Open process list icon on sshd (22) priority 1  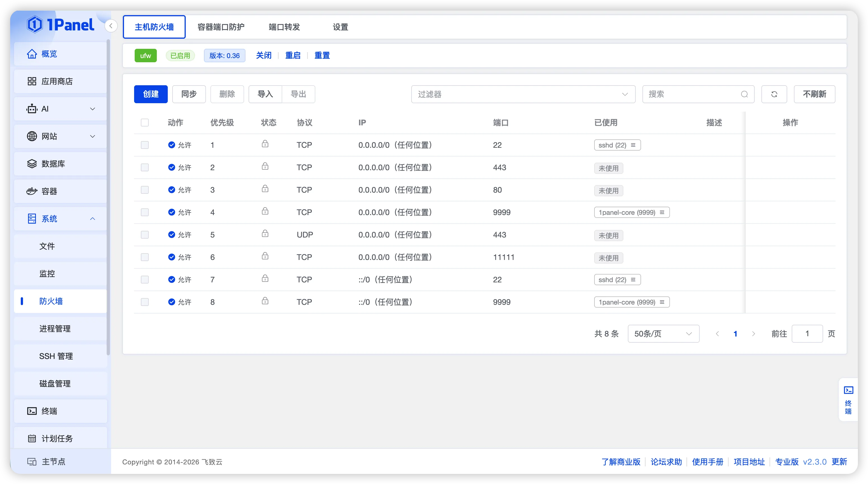633,145
